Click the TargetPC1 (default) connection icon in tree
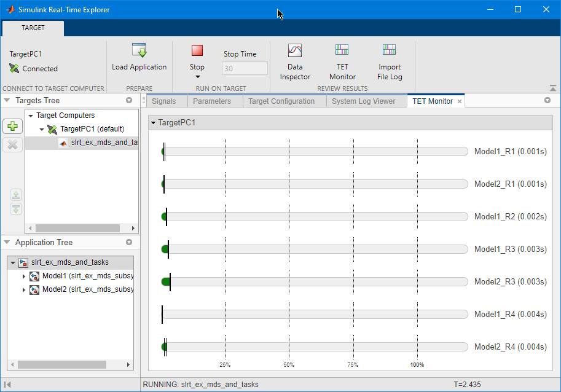561x392 pixels. pyautogui.click(x=52, y=129)
